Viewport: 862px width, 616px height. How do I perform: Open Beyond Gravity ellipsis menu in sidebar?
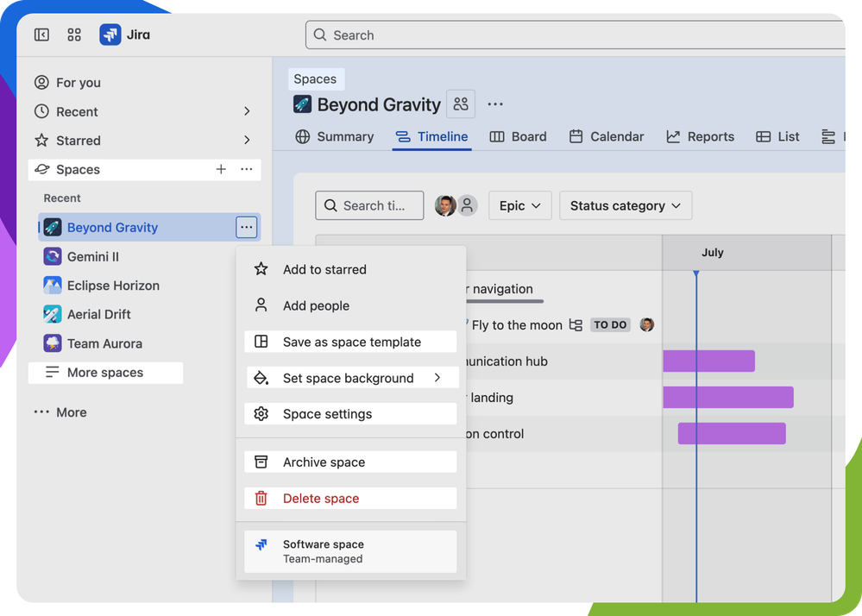[246, 227]
